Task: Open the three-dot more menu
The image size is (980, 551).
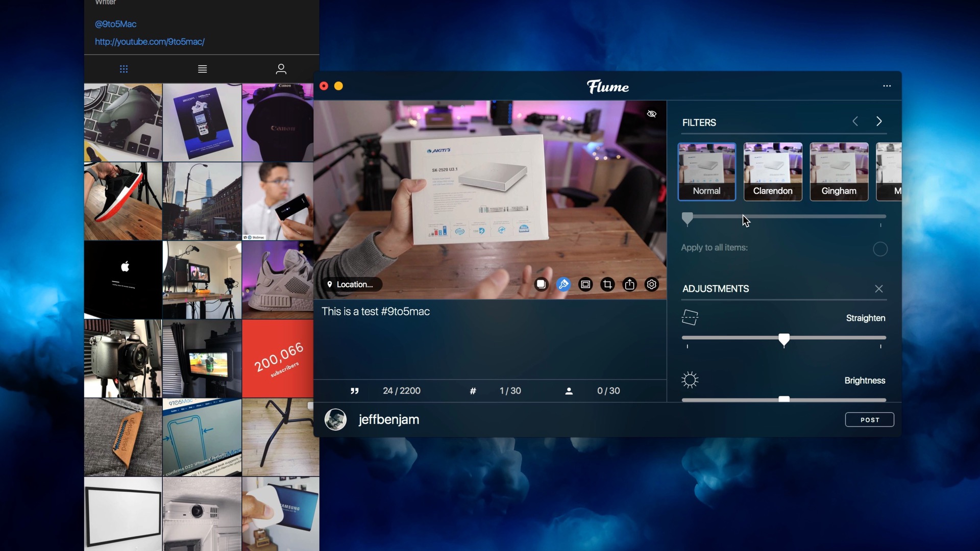Action: (x=887, y=86)
